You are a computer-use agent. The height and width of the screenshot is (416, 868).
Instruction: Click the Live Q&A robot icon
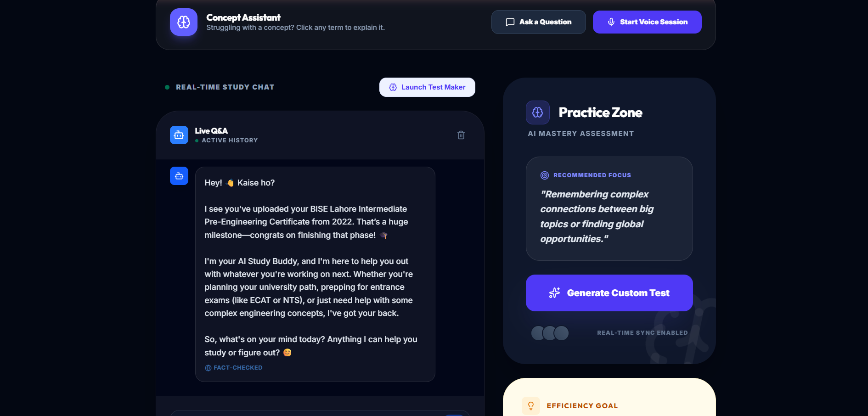[x=179, y=135]
